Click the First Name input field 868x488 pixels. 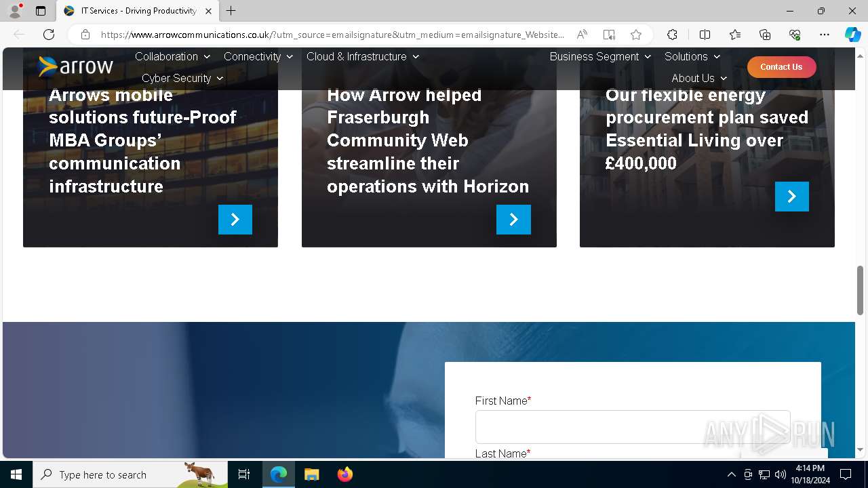[x=633, y=427]
